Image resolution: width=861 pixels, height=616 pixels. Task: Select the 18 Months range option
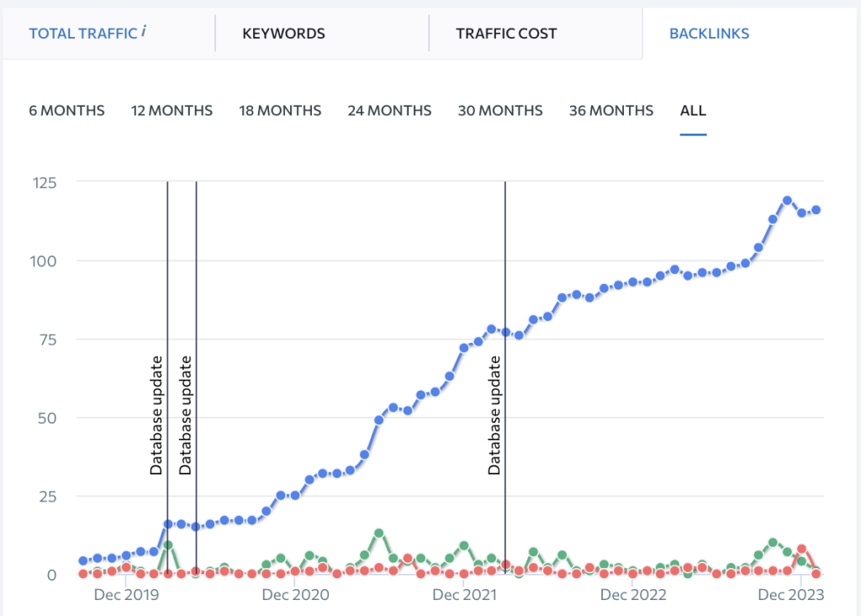(x=280, y=111)
